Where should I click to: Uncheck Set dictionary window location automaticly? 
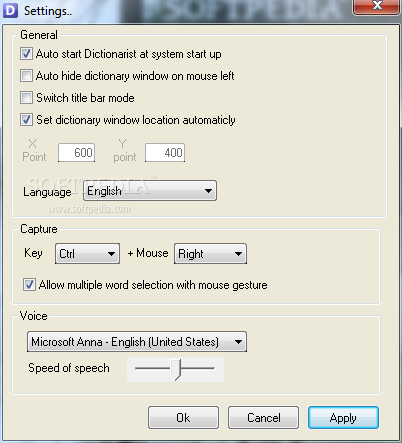pyautogui.click(x=26, y=120)
